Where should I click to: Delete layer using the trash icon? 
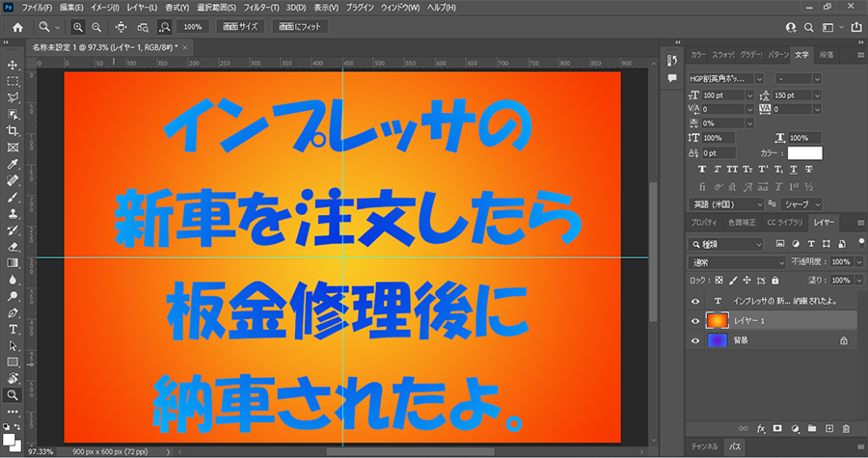(846, 427)
